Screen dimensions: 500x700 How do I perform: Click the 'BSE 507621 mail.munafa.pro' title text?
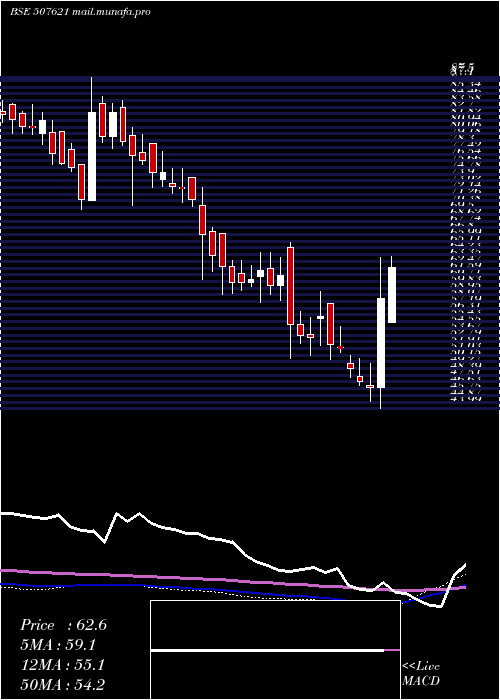point(80,12)
